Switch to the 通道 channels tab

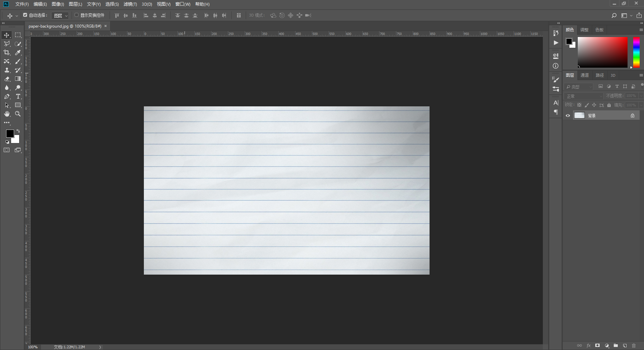585,75
